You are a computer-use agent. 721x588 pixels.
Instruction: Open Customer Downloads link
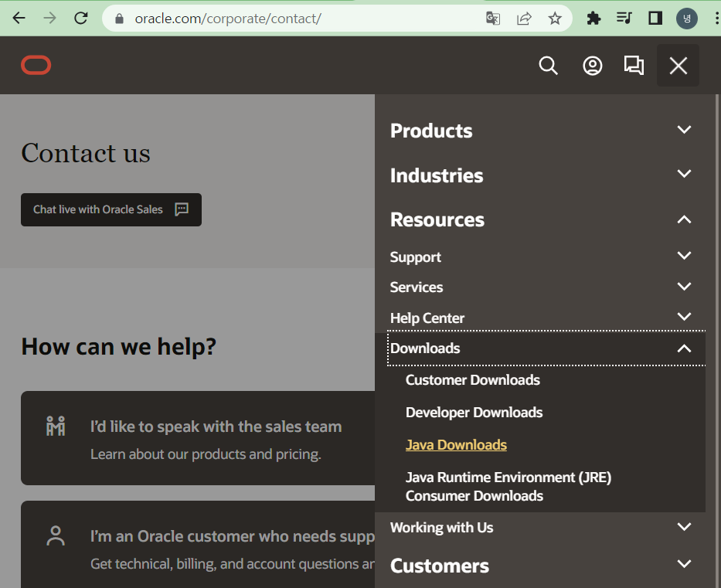point(473,380)
